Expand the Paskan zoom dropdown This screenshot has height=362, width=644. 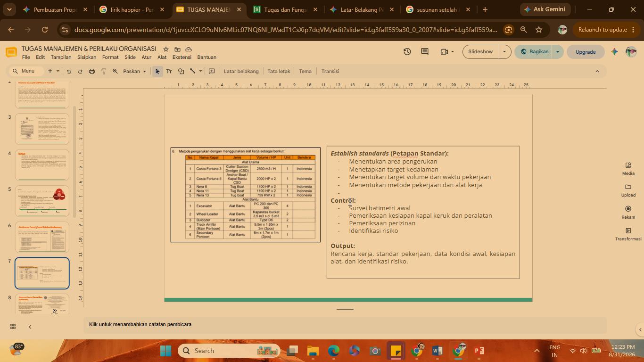[x=135, y=71]
